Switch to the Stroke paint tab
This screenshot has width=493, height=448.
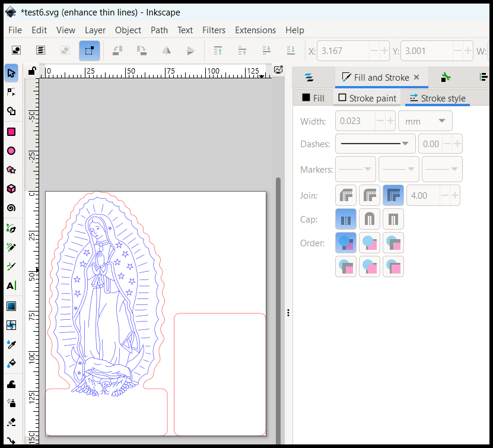367,99
